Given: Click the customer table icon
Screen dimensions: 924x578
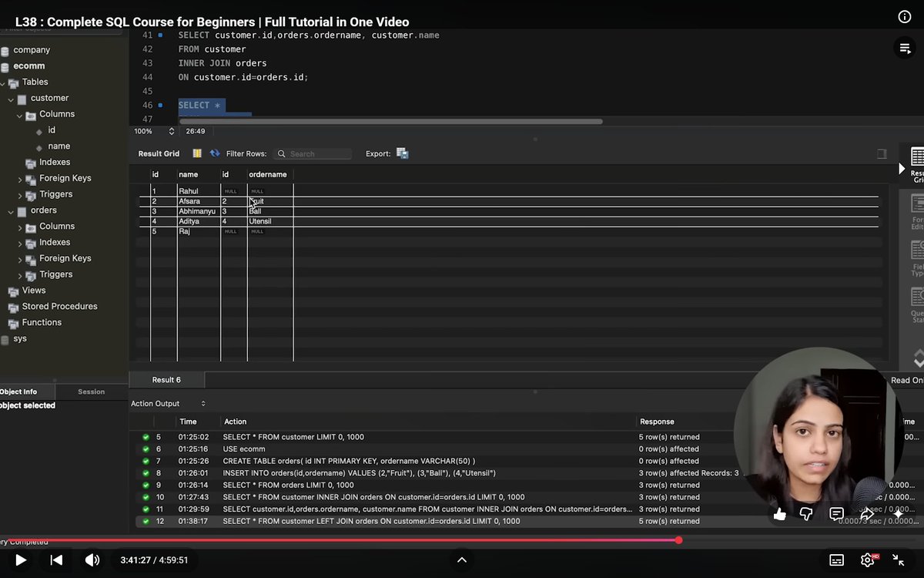Looking at the screenshot, I should 22,99.
